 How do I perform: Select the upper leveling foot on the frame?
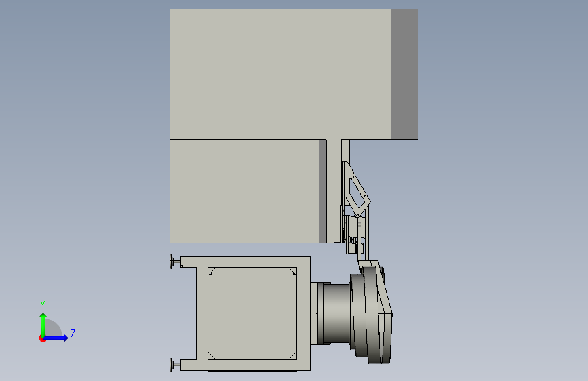(x=175, y=262)
